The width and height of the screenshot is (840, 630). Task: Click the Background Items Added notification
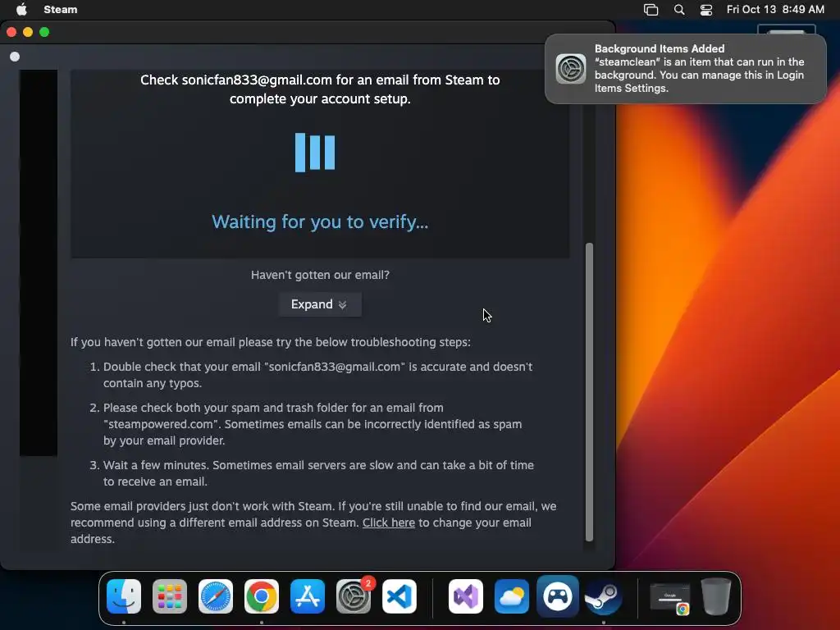[686, 69]
